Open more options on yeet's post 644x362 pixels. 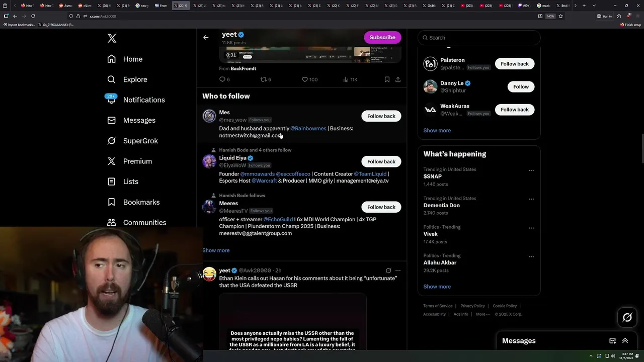coord(398,270)
